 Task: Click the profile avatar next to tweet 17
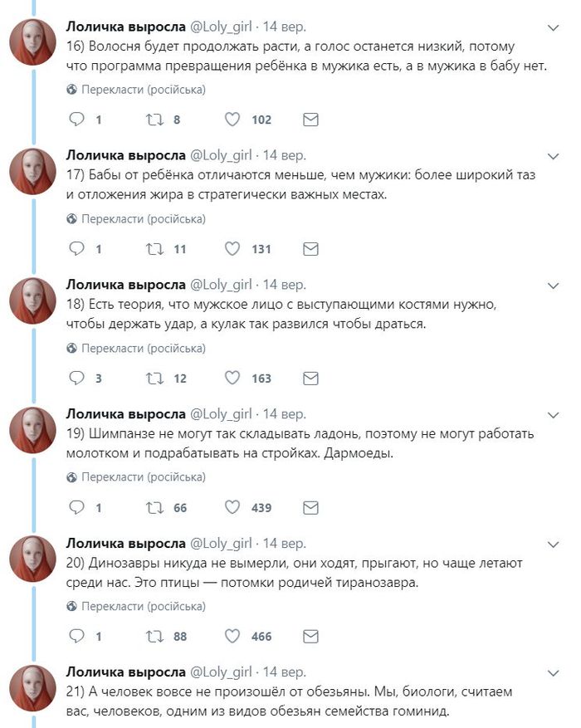tap(32, 172)
